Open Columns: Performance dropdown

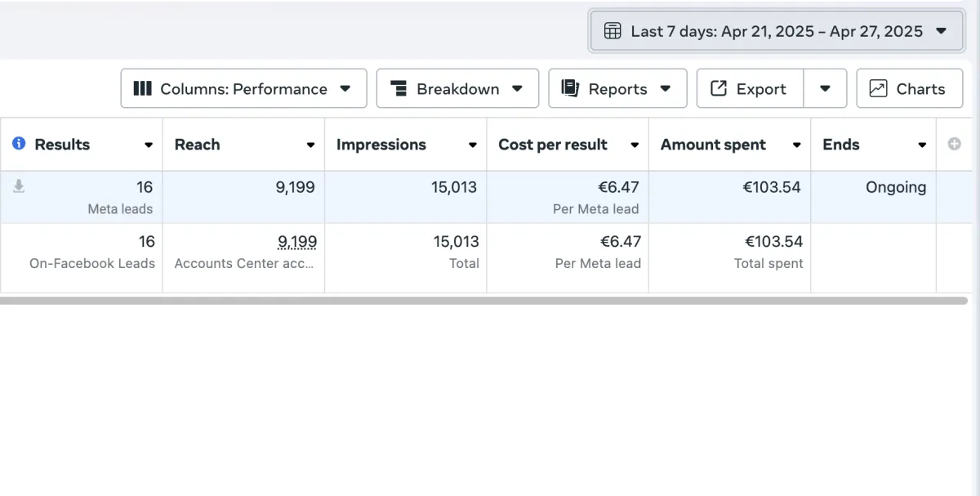pos(243,88)
